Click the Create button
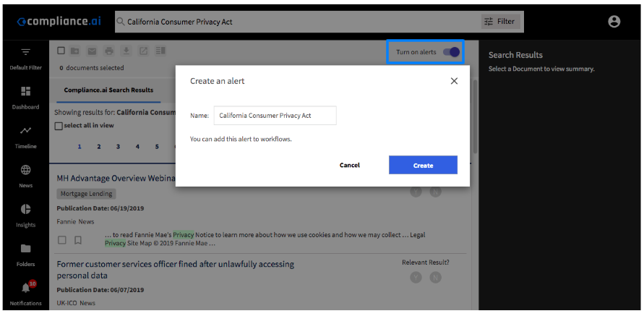 point(423,165)
